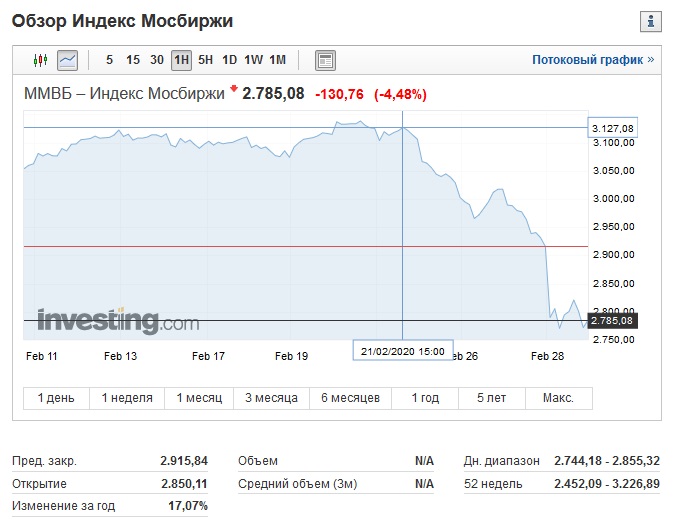The height and width of the screenshot is (527, 675).
Task: Set interval to 5 minutes
Action: [x=109, y=60]
